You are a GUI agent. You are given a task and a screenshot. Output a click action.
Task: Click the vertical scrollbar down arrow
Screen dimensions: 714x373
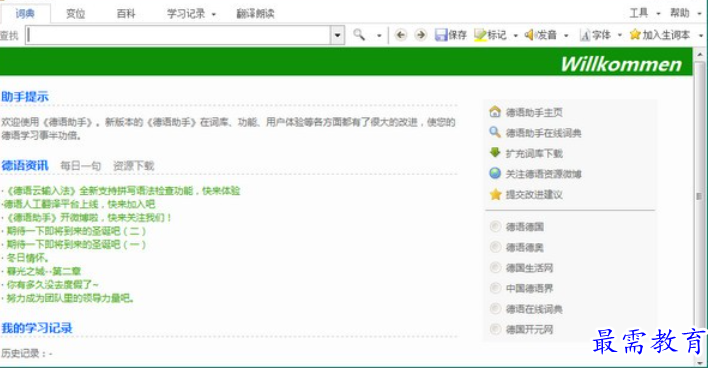coord(699,362)
